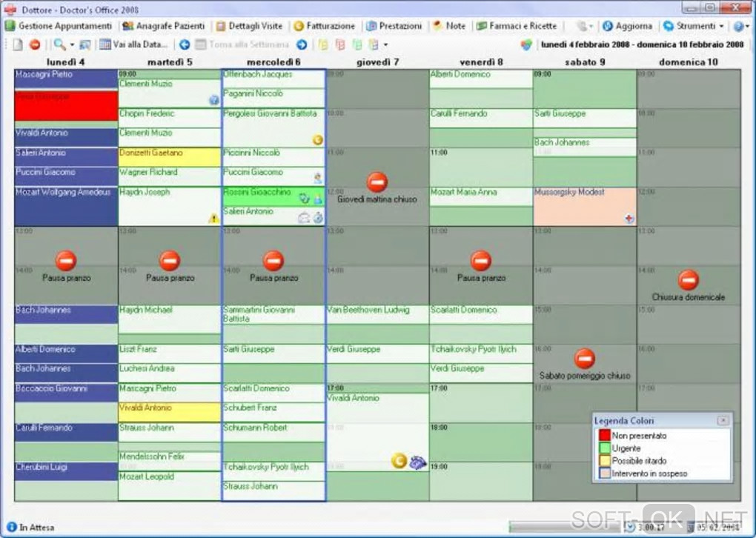
Task: Click the fourth calendar view icon
Action: click(x=374, y=44)
